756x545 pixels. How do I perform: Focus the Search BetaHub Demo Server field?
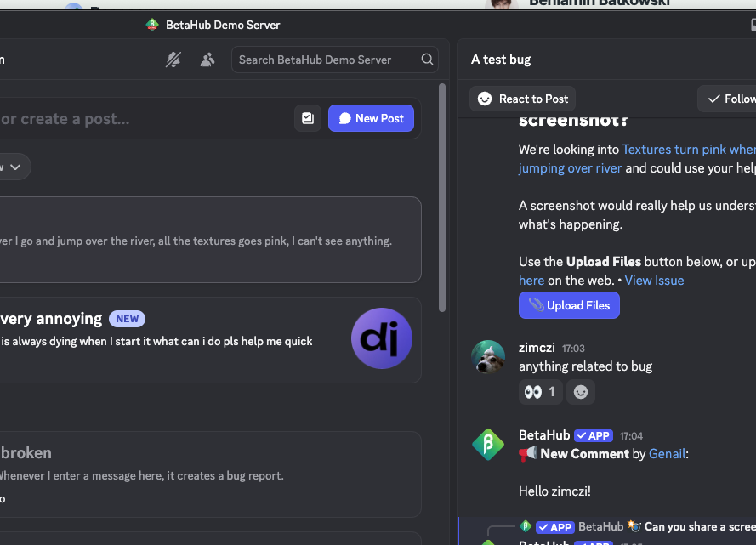click(x=334, y=60)
